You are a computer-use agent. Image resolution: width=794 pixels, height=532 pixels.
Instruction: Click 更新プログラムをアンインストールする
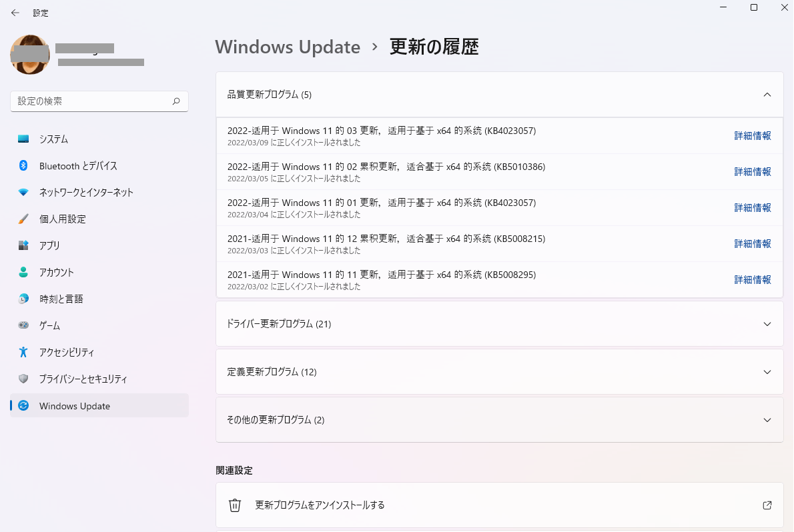[320, 505]
